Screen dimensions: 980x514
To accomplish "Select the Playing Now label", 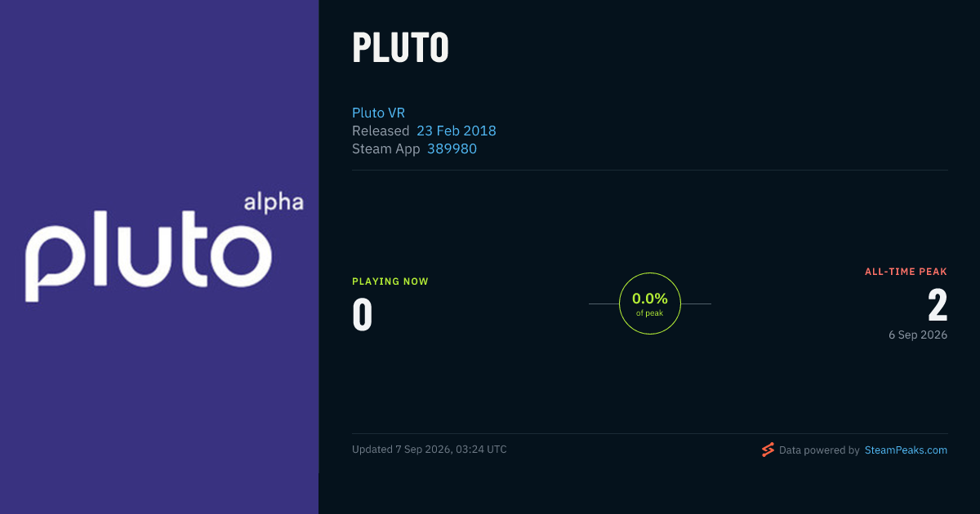I will 390,281.
